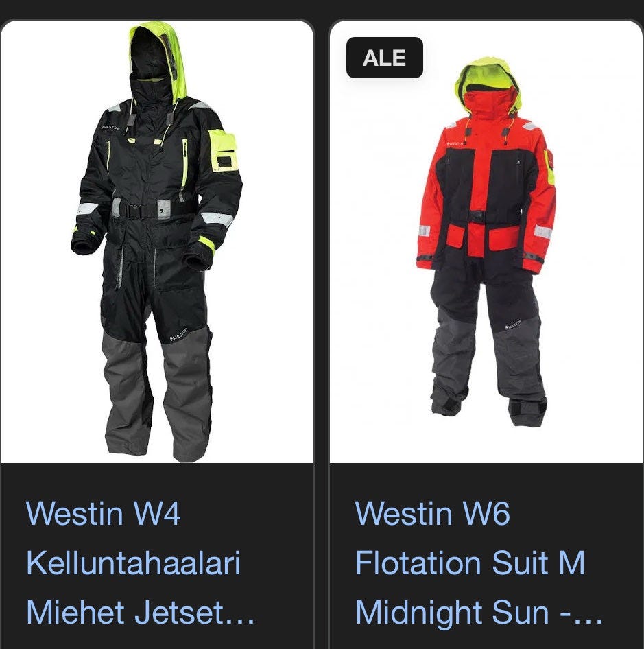Click the ALE sale badge
644x649 pixels.
pyautogui.click(x=385, y=58)
